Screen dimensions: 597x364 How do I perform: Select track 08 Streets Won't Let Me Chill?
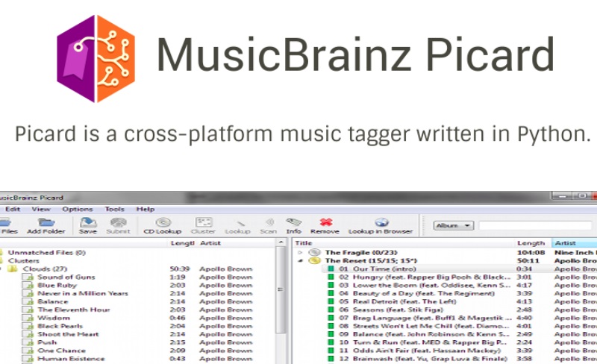click(x=425, y=326)
